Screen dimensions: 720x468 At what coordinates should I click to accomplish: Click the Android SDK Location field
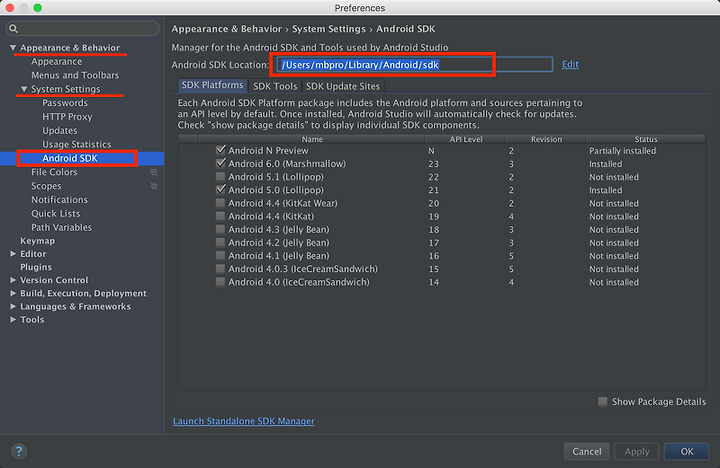point(414,64)
